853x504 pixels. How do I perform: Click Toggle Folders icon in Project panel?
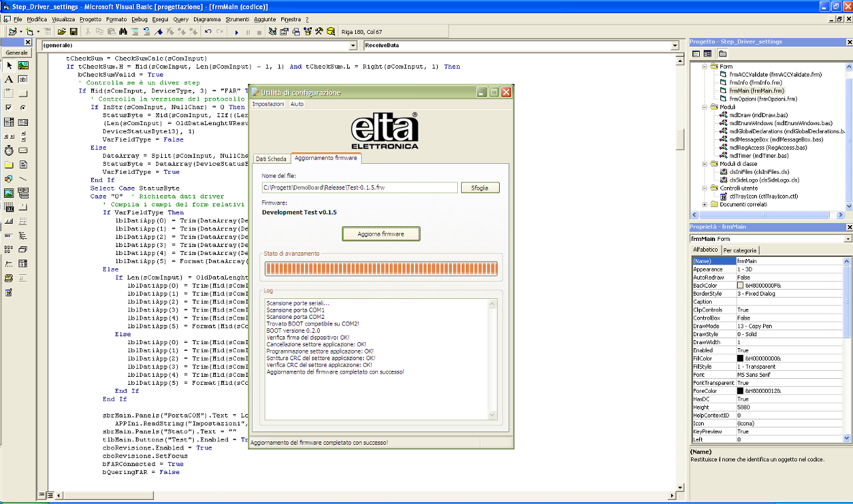coord(723,53)
